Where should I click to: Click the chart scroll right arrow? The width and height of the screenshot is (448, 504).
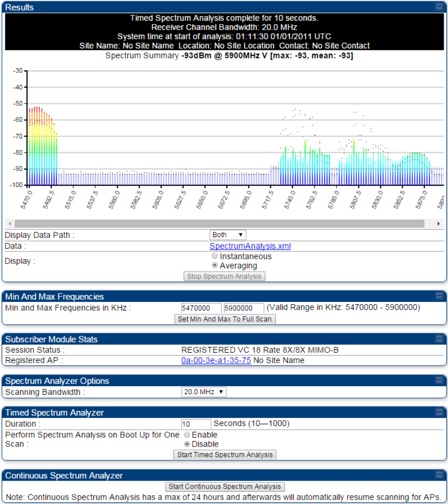[x=438, y=223]
